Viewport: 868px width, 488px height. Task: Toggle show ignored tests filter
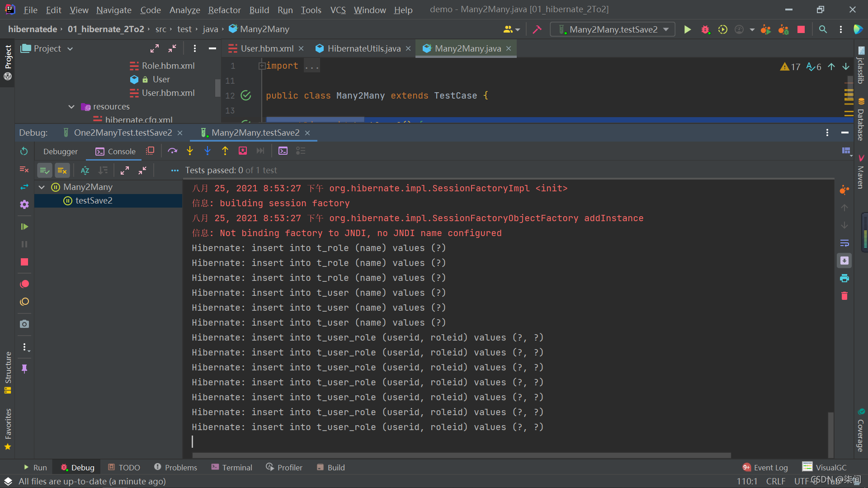tap(62, 171)
